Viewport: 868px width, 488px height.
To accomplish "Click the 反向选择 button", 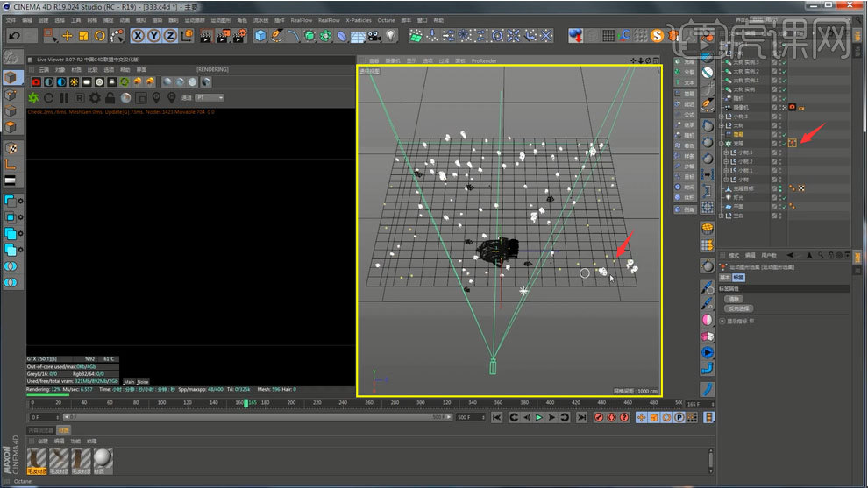I will point(738,308).
